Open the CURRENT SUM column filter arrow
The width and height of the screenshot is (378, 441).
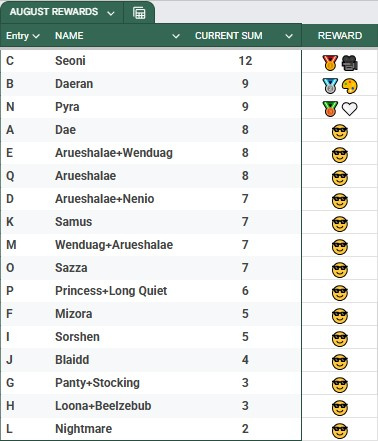(289, 36)
